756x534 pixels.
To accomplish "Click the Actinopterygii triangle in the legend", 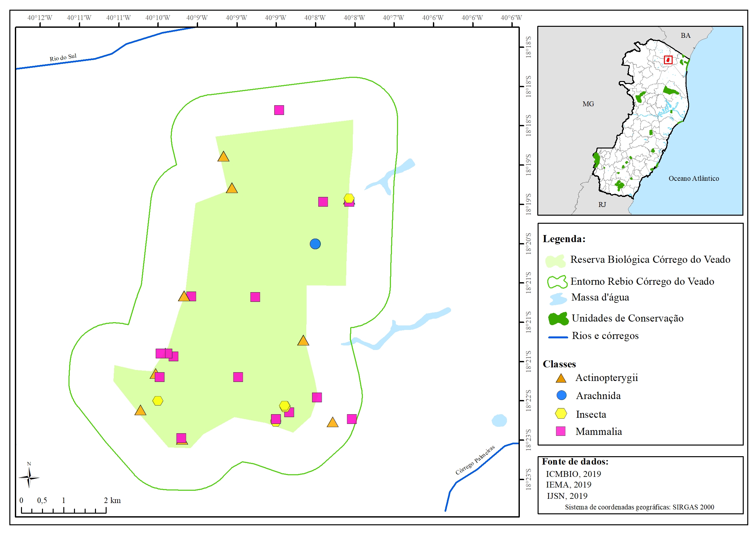I will [561, 378].
